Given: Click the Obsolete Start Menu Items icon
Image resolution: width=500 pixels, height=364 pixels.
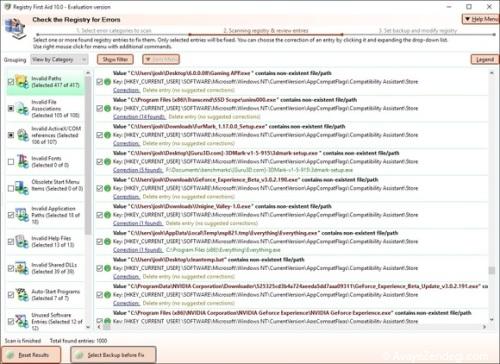Looking at the screenshot, I should pyautogui.click(x=22, y=188).
